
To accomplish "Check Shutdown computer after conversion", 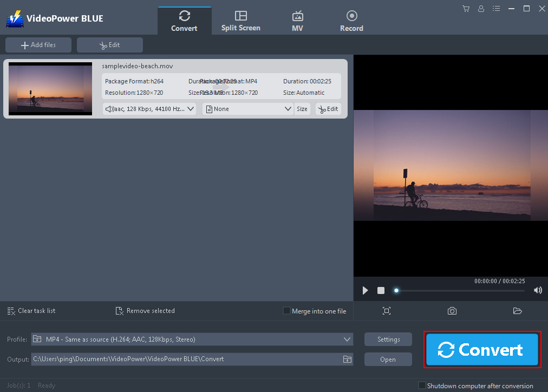I will 422,385.
